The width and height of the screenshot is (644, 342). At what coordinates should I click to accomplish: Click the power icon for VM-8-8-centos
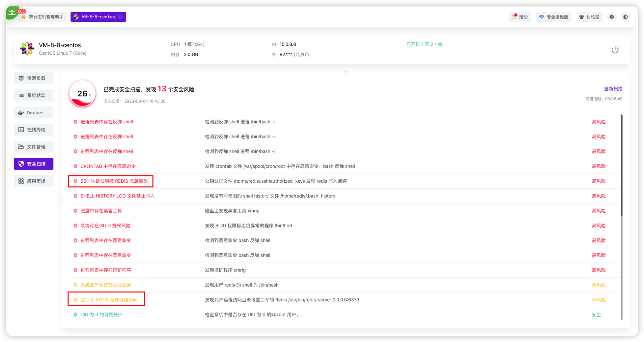(615, 50)
